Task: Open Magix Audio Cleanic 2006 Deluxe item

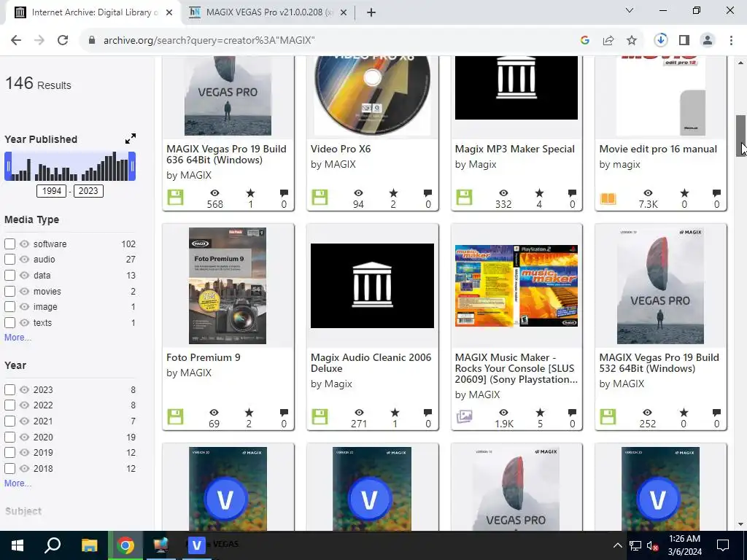Action: [x=371, y=363]
